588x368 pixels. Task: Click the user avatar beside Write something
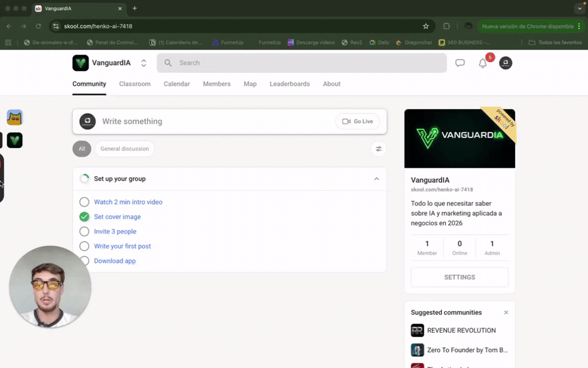(87, 121)
